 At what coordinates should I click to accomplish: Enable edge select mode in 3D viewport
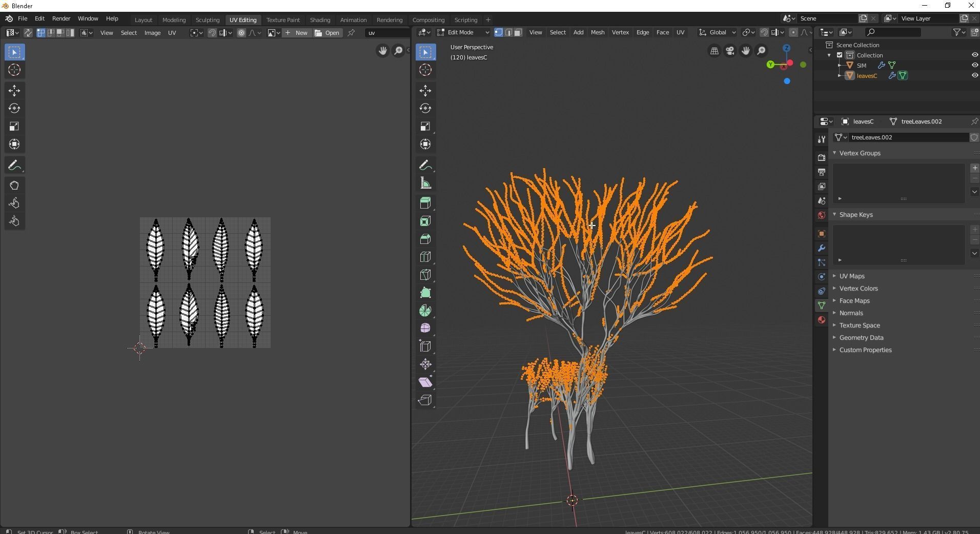pos(508,32)
